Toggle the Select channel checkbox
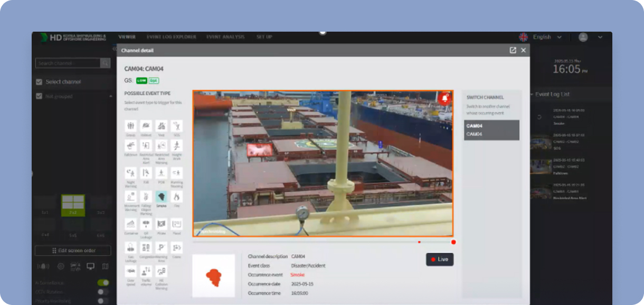 click(x=39, y=82)
